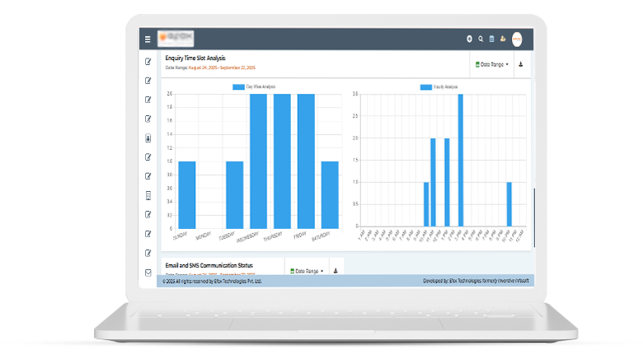
Task: Click the plus add icon in header
Action: tap(469, 39)
